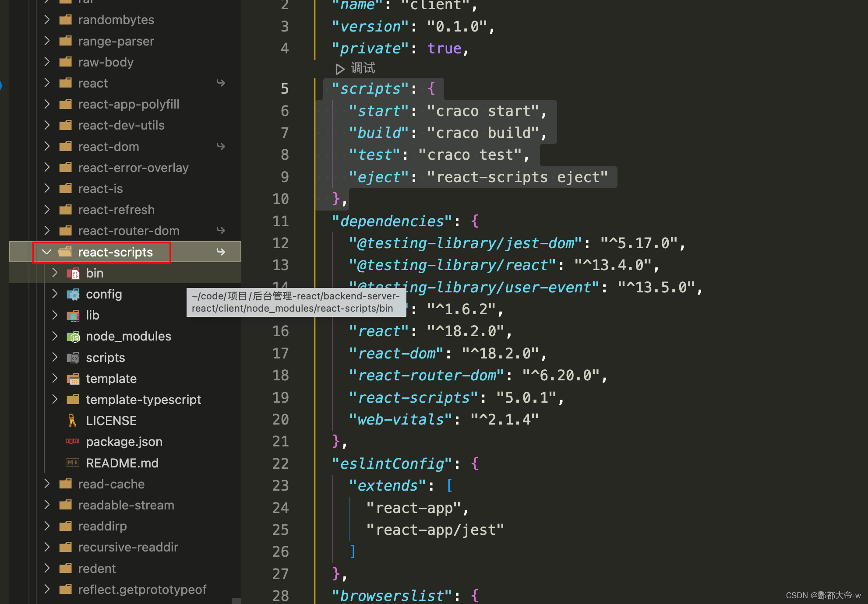Click the node_modules folder icon
This screenshot has height=604, width=868.
point(73,337)
